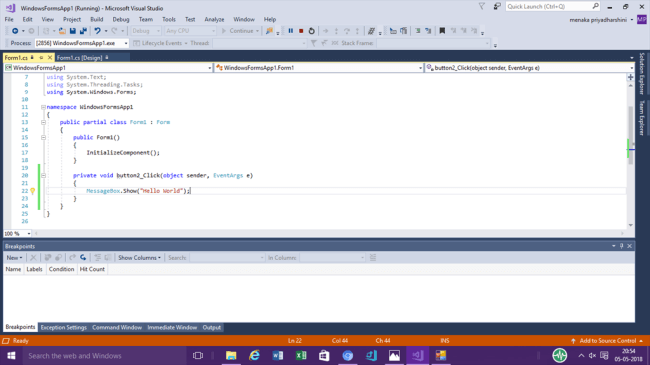This screenshot has height=365, width=650.
Task: Open Visual Studio from the taskbar
Action: pos(417,355)
